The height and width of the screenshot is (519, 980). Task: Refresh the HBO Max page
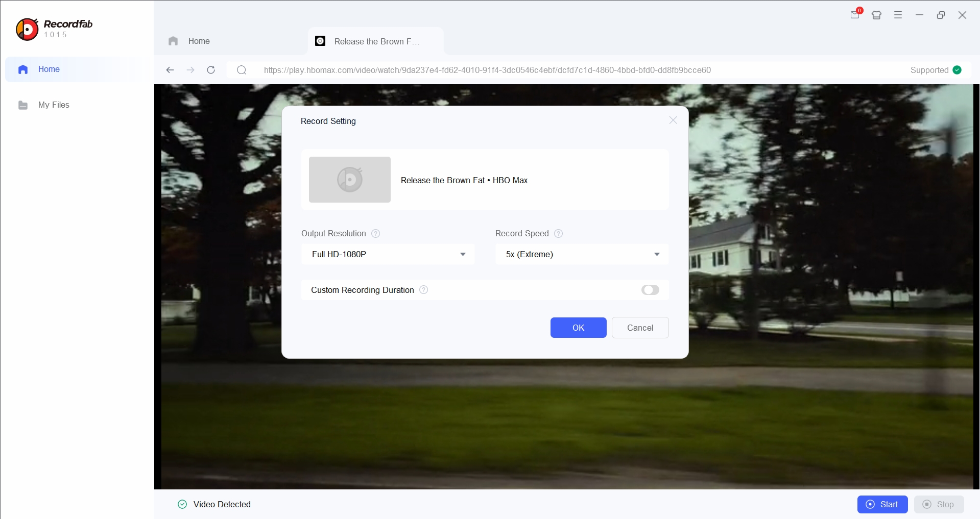(211, 70)
